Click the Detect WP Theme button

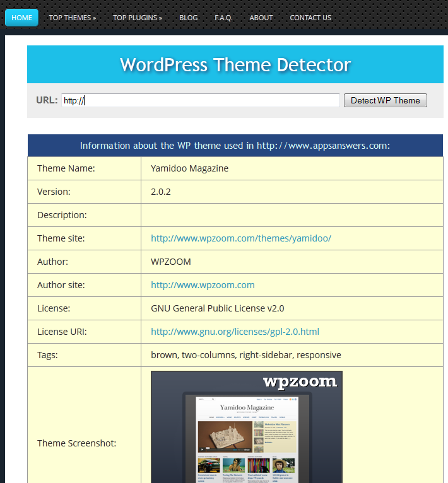click(x=385, y=100)
